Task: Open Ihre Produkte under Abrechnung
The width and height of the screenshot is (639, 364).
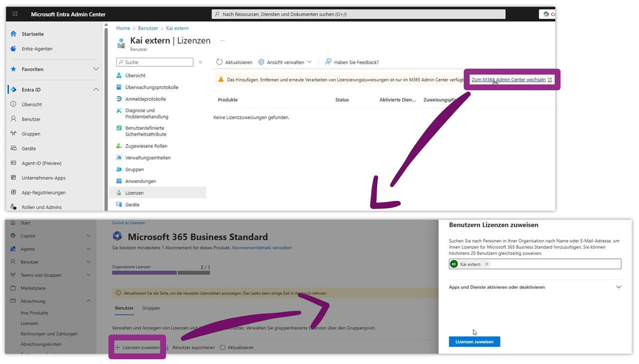Action: click(34, 313)
